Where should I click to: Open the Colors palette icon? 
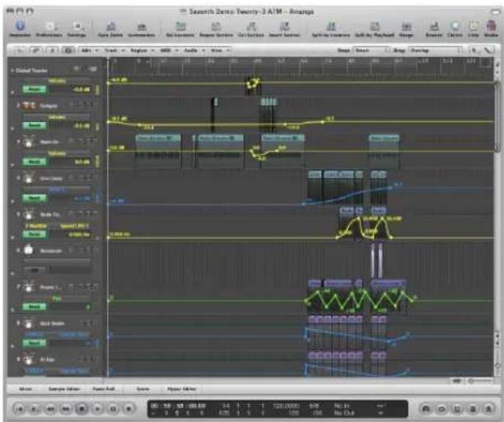click(x=455, y=27)
